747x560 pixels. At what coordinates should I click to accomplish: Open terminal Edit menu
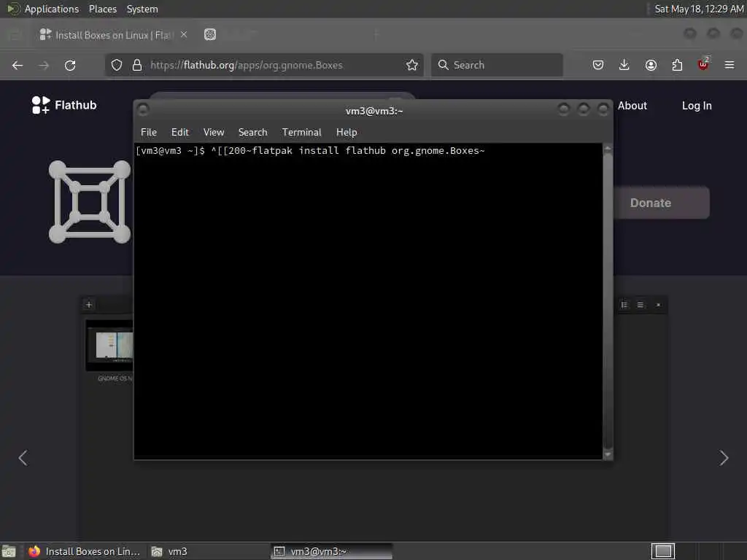(x=180, y=133)
